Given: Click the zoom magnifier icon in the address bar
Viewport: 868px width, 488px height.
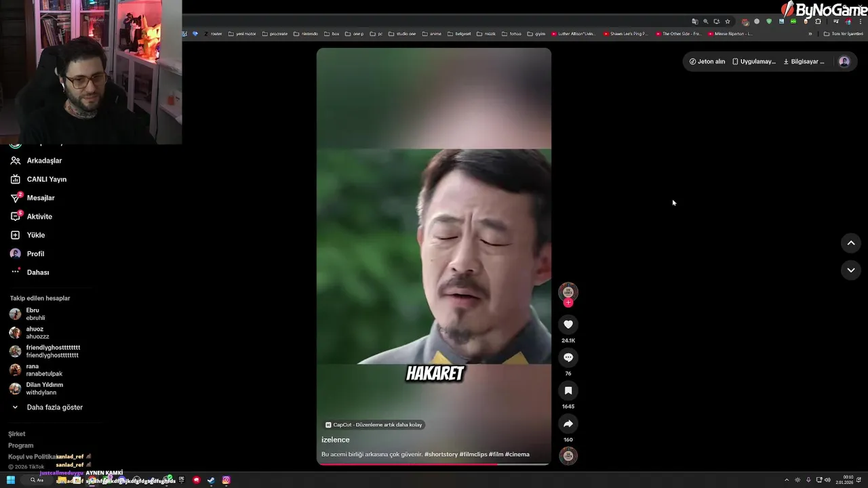Looking at the screenshot, I should [705, 21].
